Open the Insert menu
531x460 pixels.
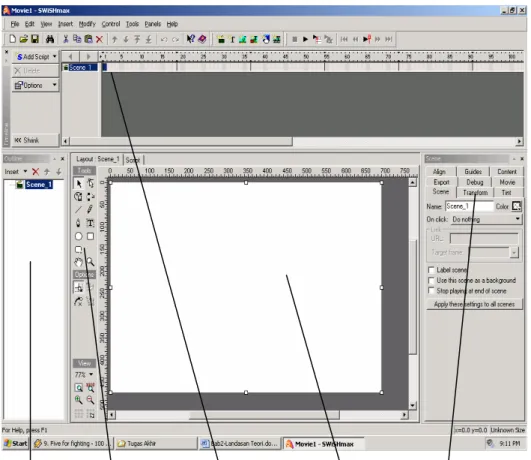(65, 24)
